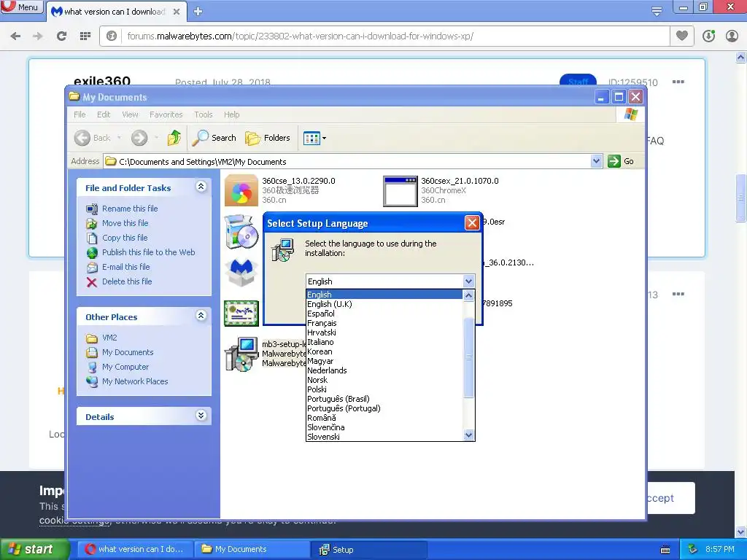Switch to Setup taskbar button

click(x=368, y=550)
